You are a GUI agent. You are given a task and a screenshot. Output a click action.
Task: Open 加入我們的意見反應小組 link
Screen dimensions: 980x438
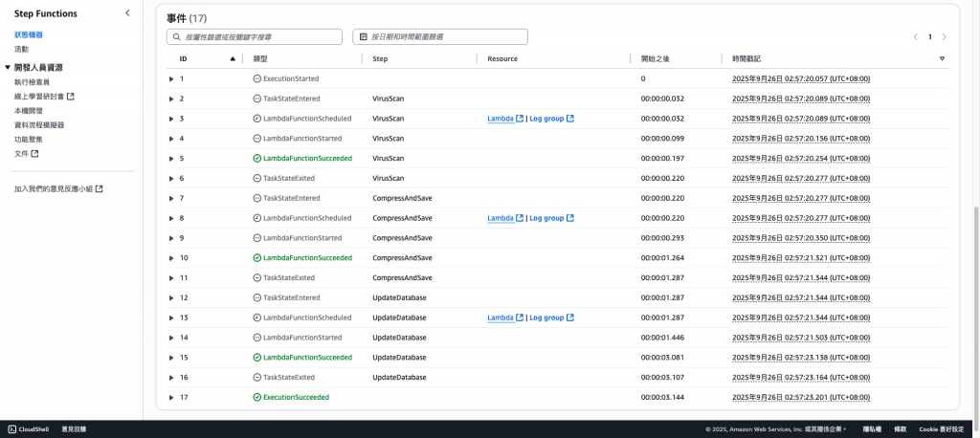point(58,188)
